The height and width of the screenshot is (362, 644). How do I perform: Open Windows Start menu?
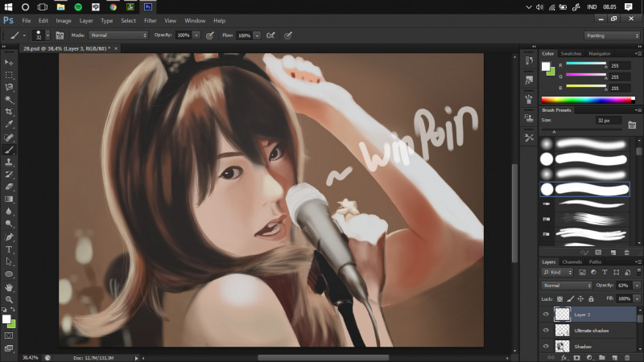point(8,7)
